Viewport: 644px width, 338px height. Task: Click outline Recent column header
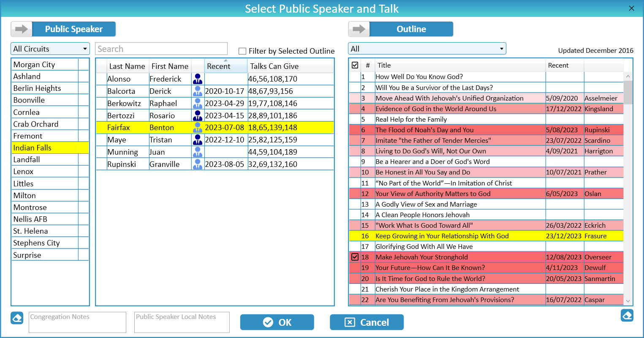565,65
